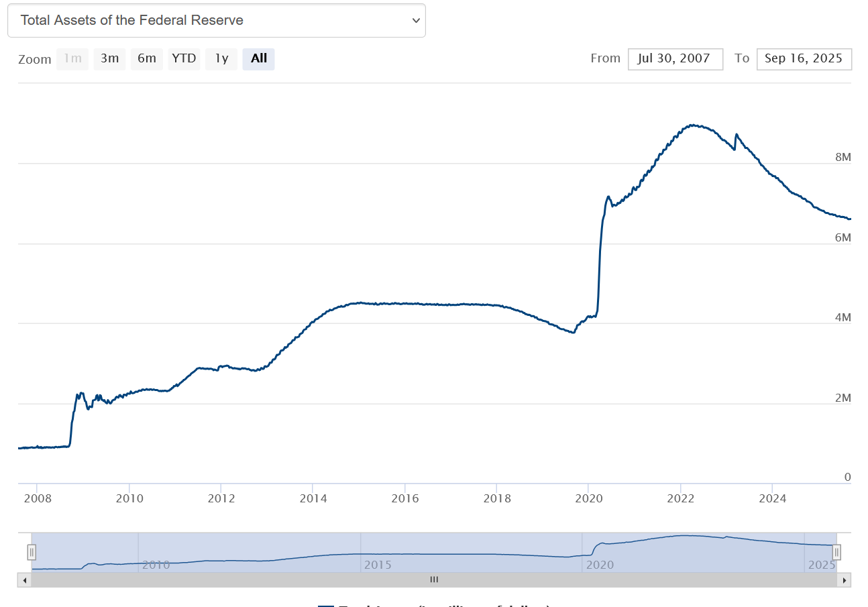This screenshot has width=868, height=607.
Task: Grab the left navigator range handle
Action: (x=32, y=553)
